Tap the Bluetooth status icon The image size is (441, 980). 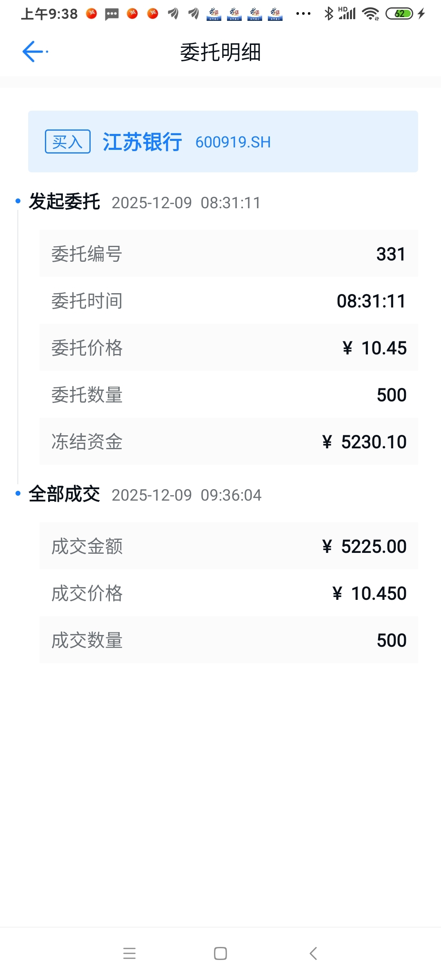click(x=328, y=14)
